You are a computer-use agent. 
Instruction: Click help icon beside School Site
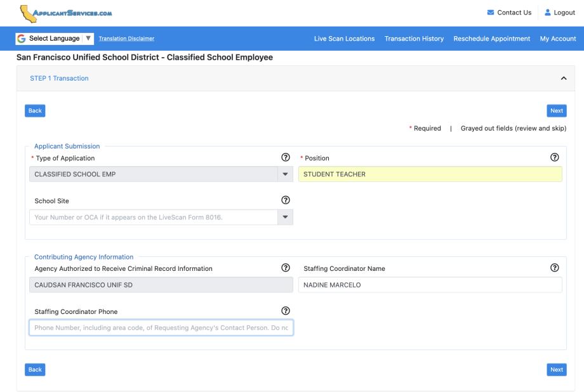286,200
